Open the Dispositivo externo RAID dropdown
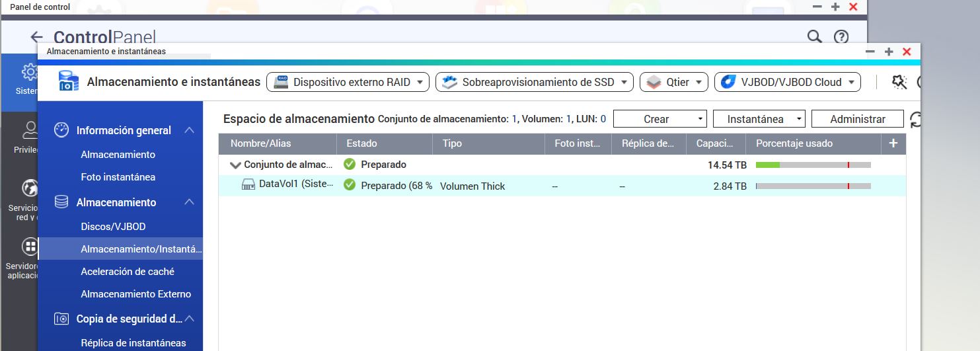 click(348, 83)
